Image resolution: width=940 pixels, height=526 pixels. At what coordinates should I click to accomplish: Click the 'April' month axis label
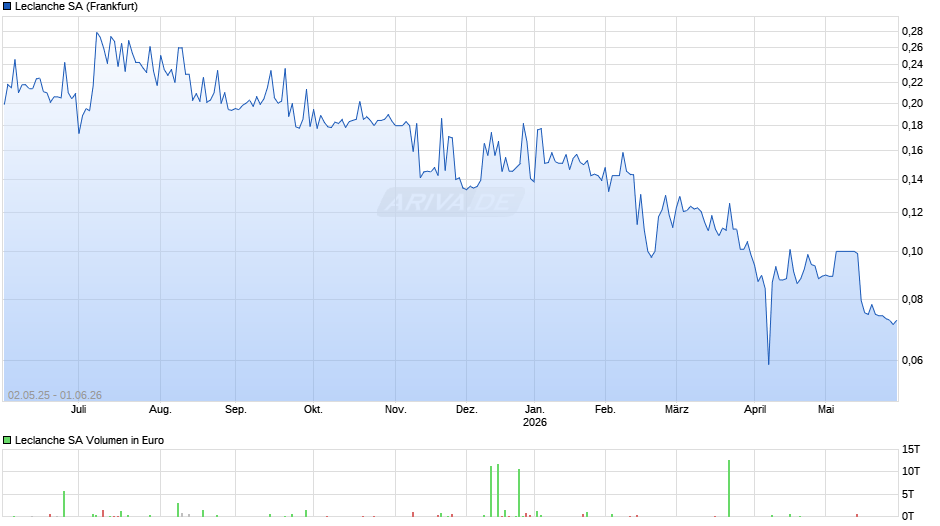click(x=755, y=410)
